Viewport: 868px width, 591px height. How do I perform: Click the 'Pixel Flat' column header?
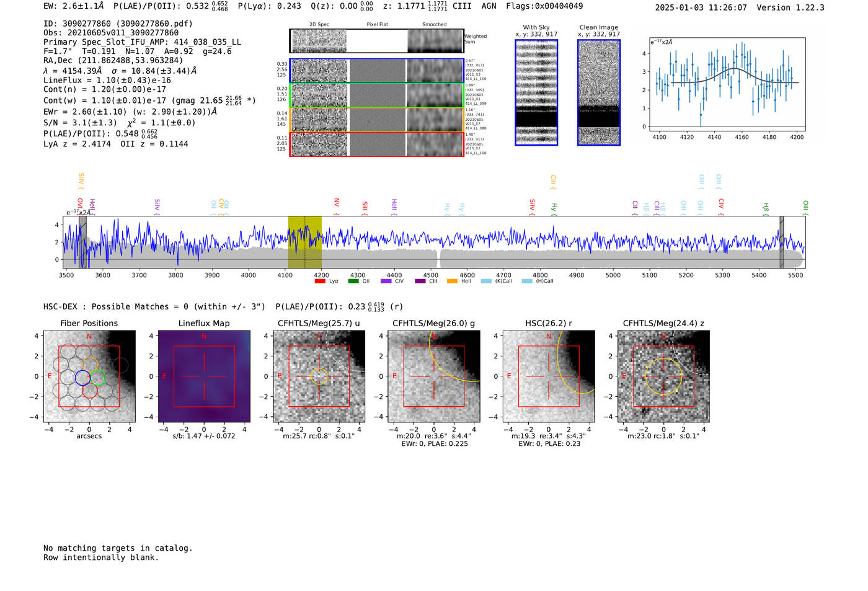pos(377,25)
